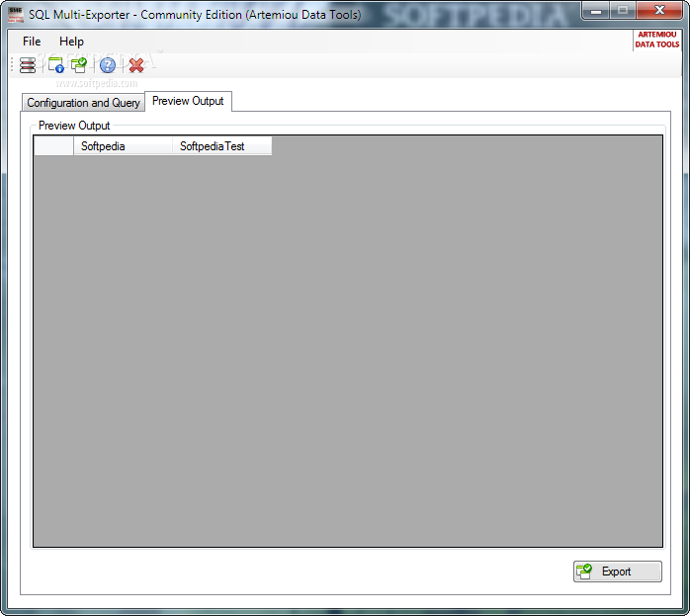
Task: Click the window-with-info preview toolbar icon
Action: point(56,65)
